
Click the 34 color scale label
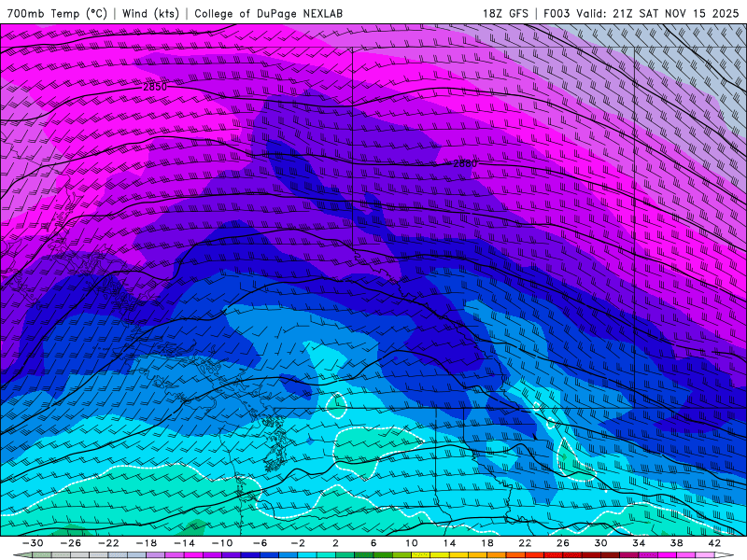click(x=639, y=543)
